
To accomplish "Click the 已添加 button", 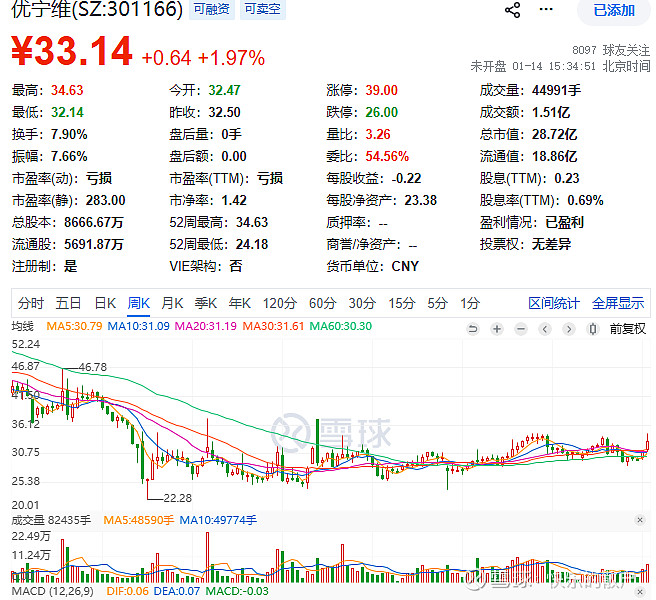I will point(614,10).
